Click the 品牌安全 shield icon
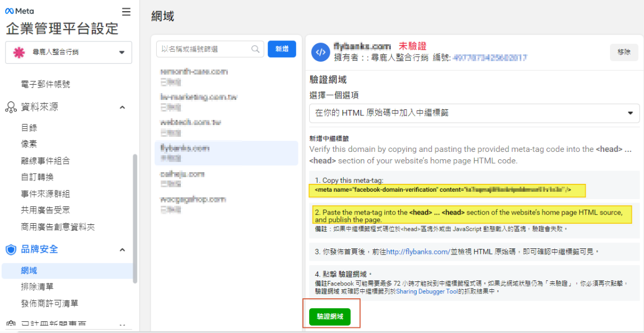Viewport: 644px width, 333px height. tap(11, 249)
